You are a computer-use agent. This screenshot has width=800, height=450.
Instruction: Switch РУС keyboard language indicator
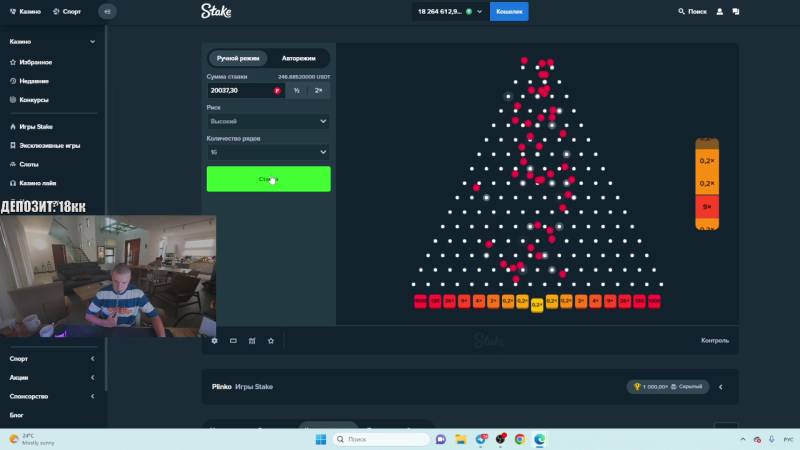tap(788, 439)
